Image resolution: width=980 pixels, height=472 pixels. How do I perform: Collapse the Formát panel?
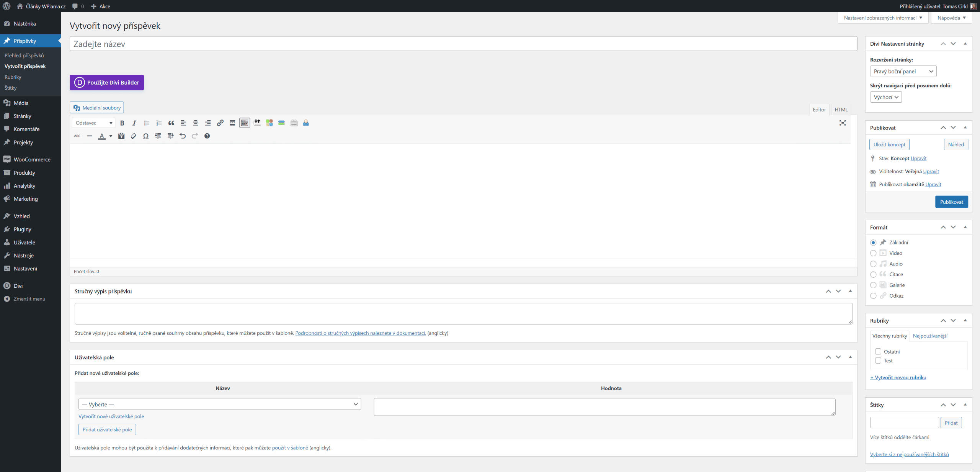965,227
